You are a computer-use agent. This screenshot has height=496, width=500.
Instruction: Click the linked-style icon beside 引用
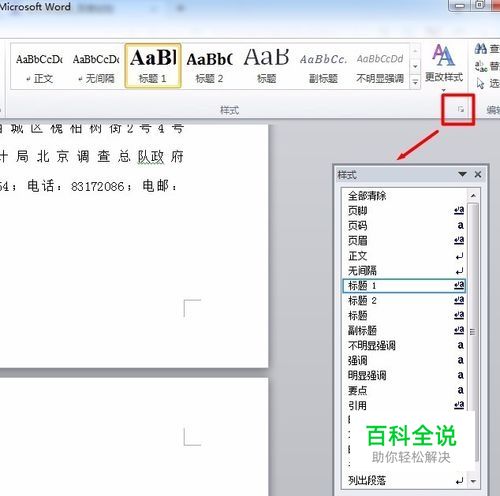click(459, 405)
